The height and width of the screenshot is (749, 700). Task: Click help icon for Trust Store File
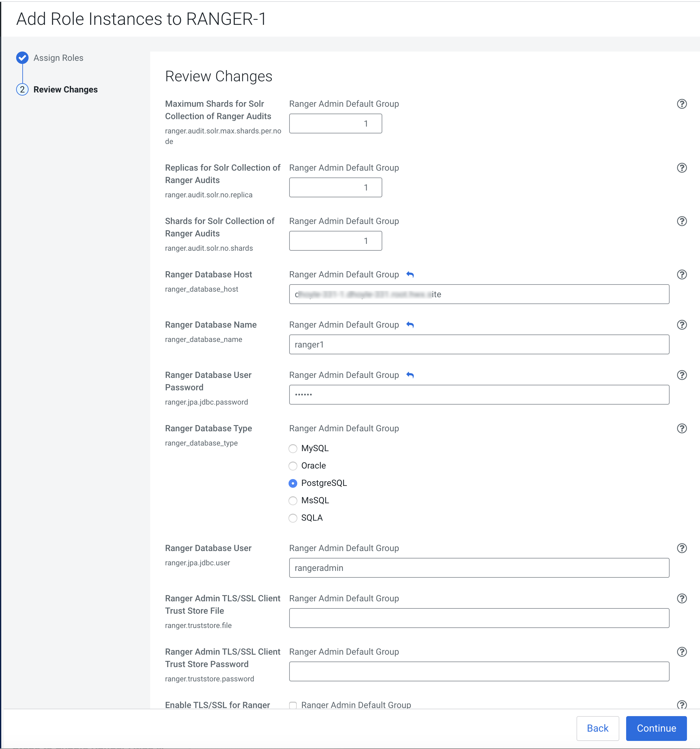[682, 598]
